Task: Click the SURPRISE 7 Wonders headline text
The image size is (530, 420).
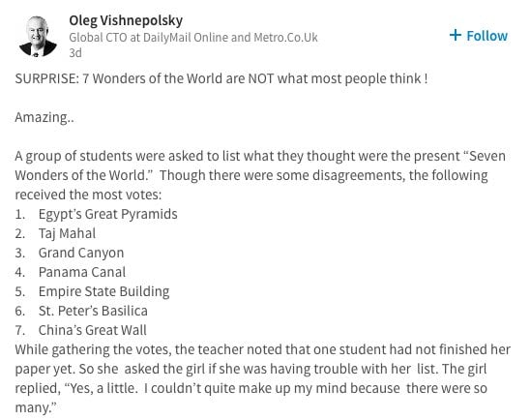Action: coord(221,78)
